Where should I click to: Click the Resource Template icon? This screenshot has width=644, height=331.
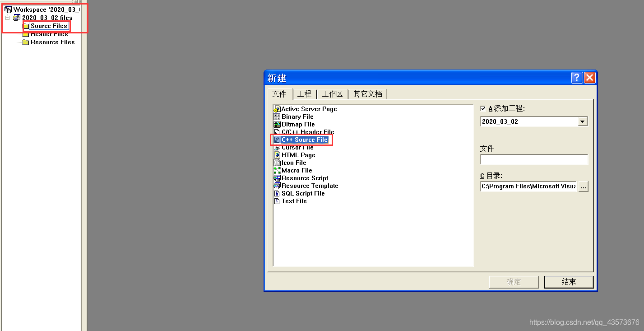tap(277, 186)
